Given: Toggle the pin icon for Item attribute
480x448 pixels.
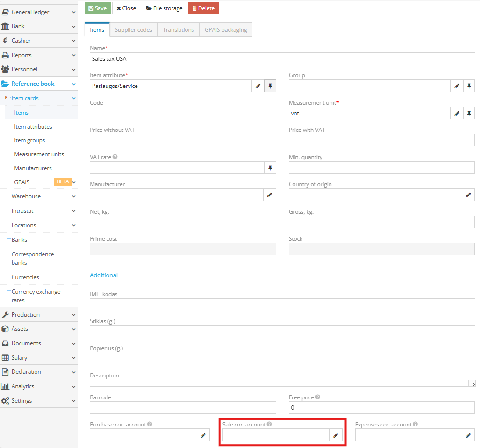Looking at the screenshot, I should coord(270,86).
